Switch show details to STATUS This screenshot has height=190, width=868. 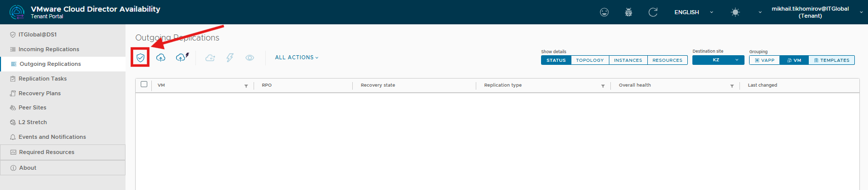coord(556,60)
